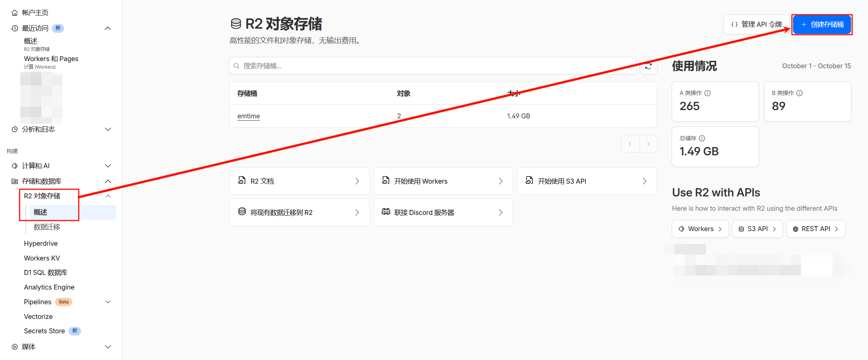Click the refresh bucket list icon
The height and width of the screenshot is (360, 868).
coord(648,66)
